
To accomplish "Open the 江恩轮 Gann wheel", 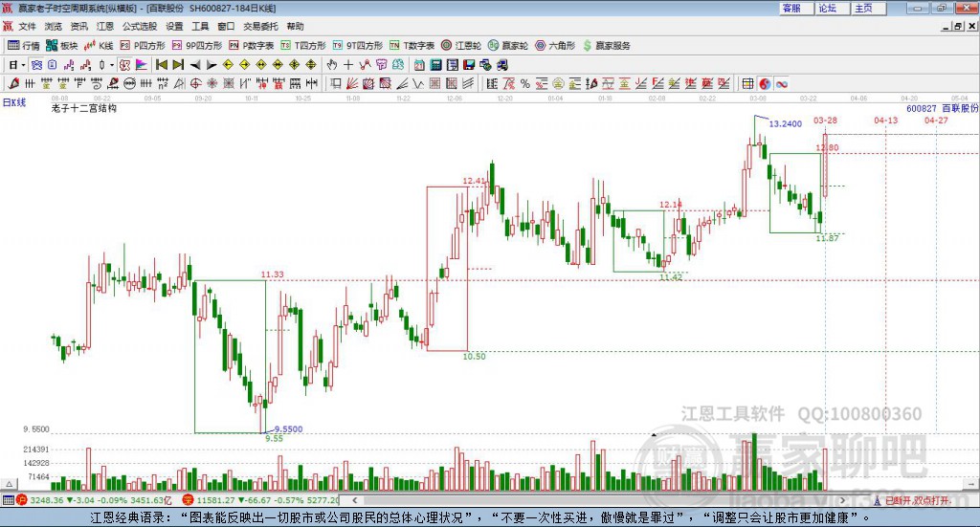I will (x=461, y=46).
